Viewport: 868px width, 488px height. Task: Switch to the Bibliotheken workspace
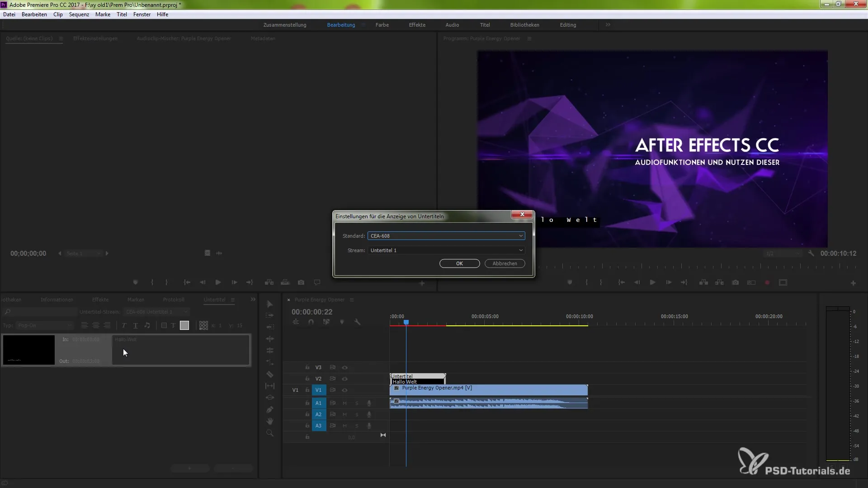(524, 25)
